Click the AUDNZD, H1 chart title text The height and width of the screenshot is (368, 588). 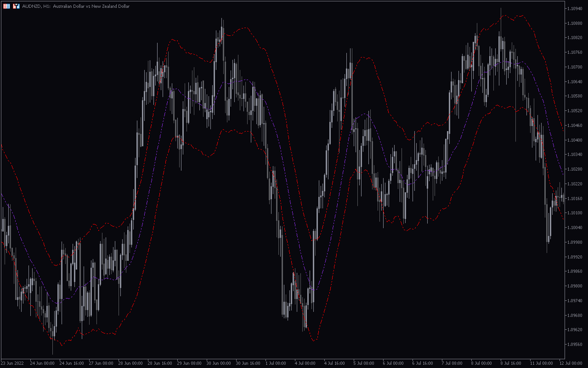[x=76, y=6]
